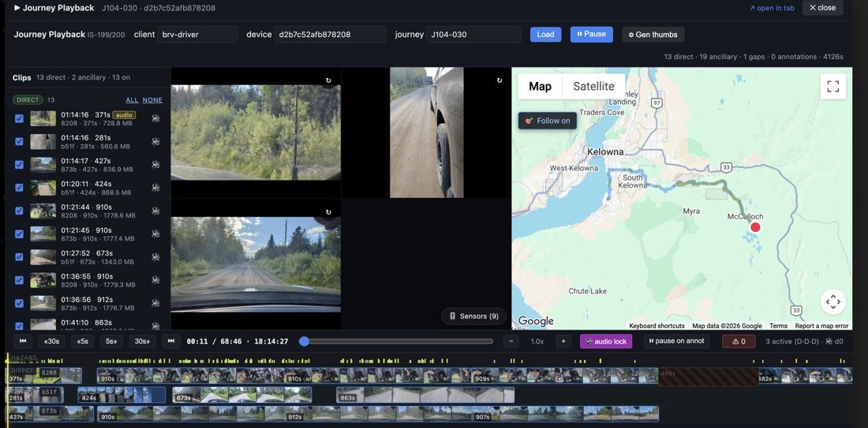Click audio icon for 01:14:16 371s clip
Viewport: 868px width, 428px height.
click(x=155, y=118)
